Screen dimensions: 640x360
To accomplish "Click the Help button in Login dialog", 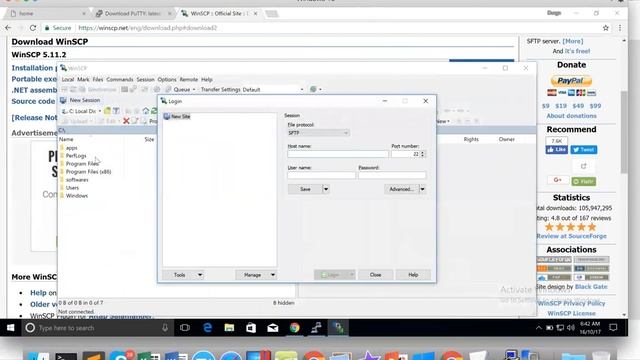I will pos(413,275).
